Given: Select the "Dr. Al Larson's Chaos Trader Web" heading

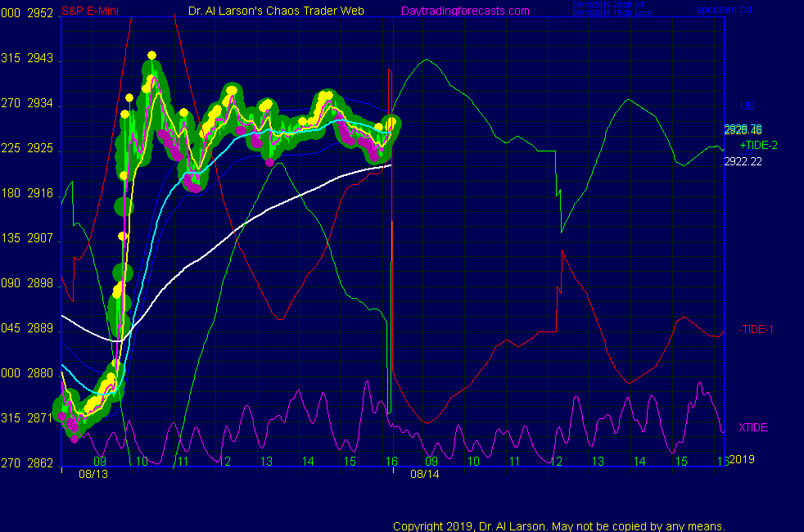Looking at the screenshot, I should click(x=276, y=11).
